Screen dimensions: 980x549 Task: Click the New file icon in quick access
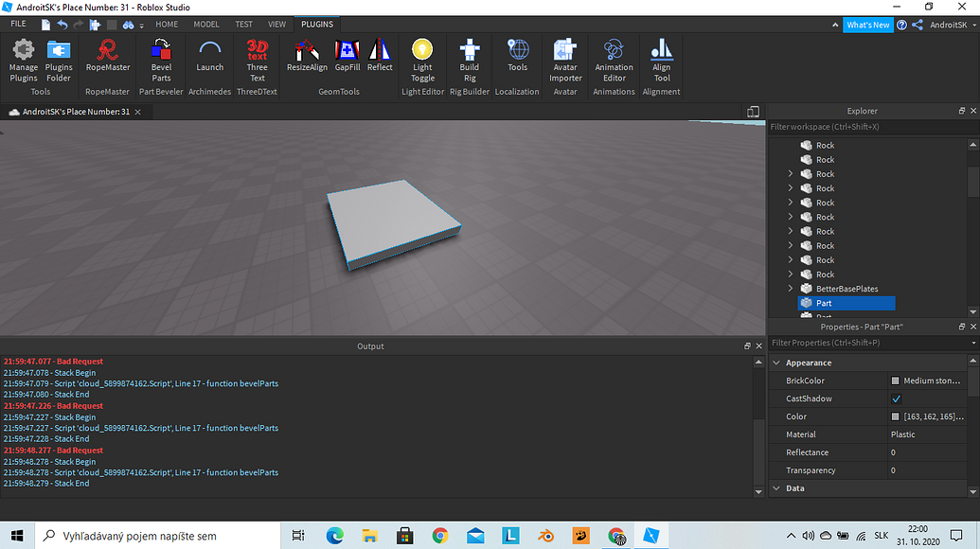click(x=45, y=25)
